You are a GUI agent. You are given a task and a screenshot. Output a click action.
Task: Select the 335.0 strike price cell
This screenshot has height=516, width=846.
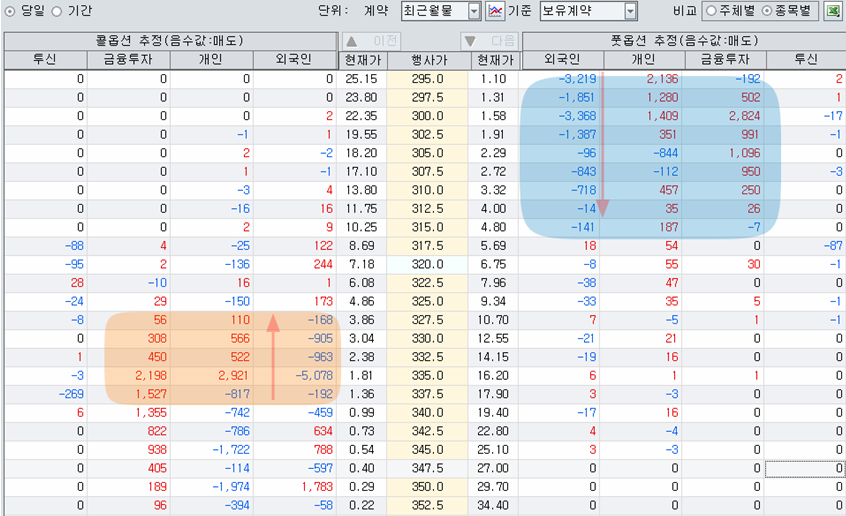tap(427, 375)
